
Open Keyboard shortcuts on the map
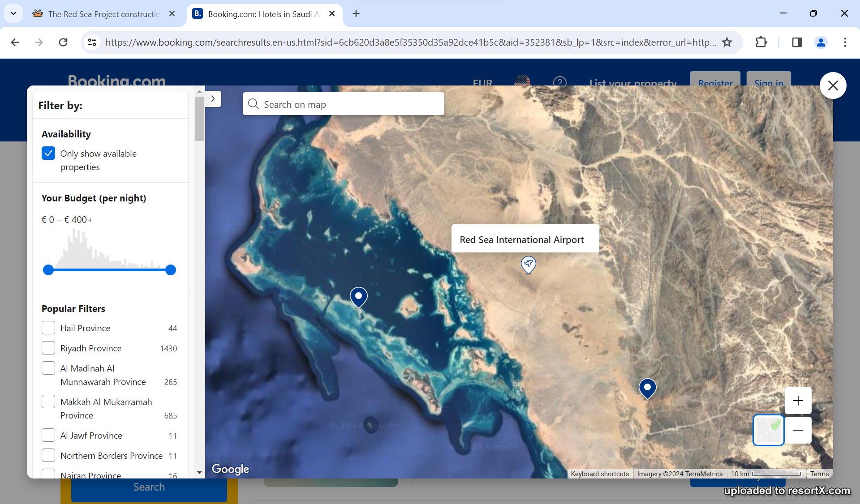pyautogui.click(x=600, y=474)
